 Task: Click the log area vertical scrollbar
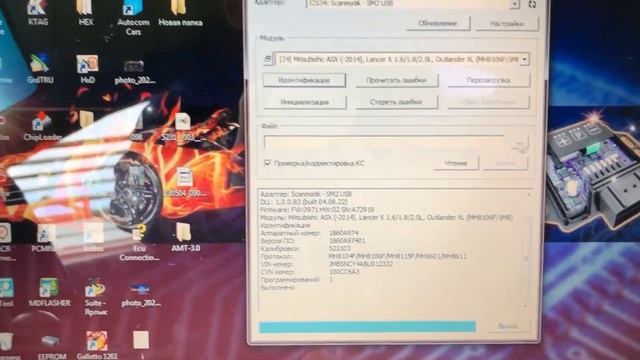pos(526,251)
